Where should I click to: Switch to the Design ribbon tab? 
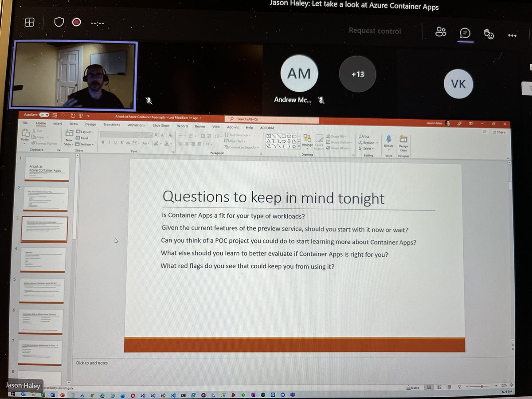tap(90, 125)
